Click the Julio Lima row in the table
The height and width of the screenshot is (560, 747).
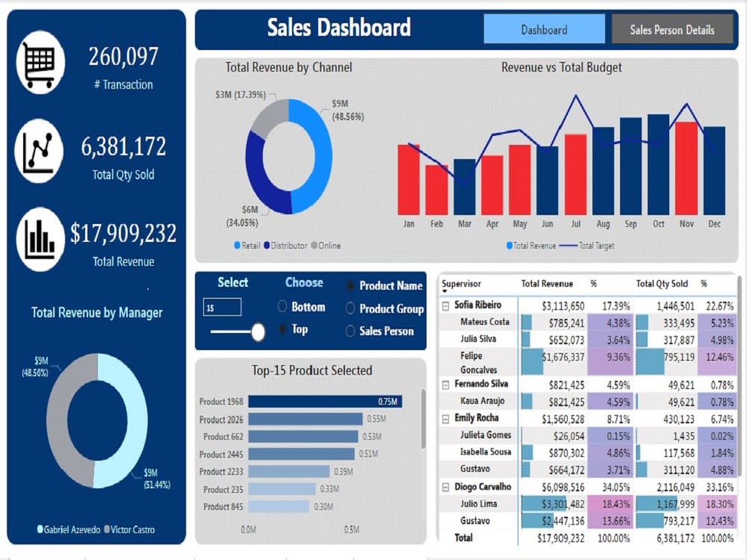click(479, 503)
